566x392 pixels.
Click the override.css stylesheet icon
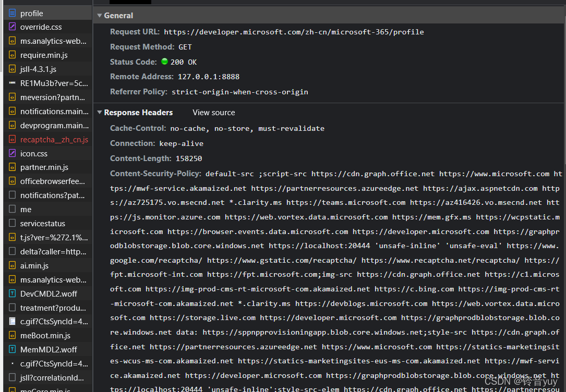click(13, 27)
